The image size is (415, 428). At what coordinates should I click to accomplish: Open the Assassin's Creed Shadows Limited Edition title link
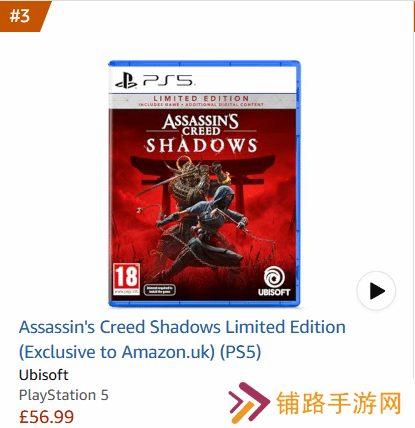[182, 339]
